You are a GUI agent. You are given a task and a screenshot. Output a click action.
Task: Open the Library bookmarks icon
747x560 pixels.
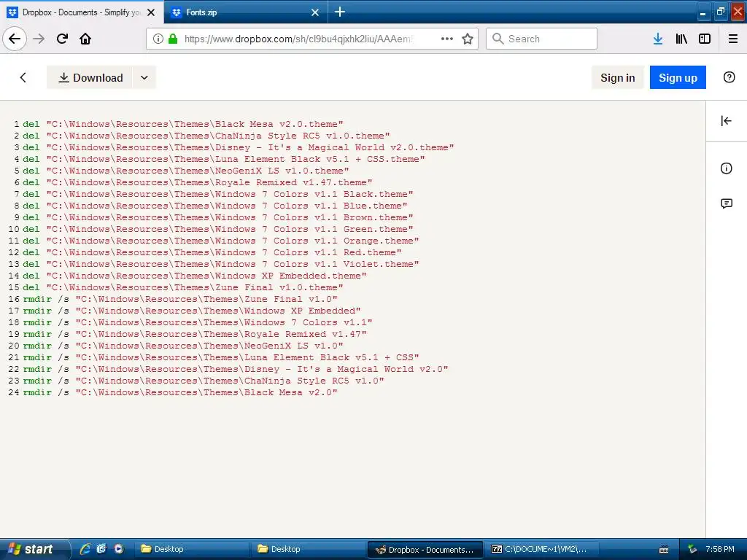point(681,39)
